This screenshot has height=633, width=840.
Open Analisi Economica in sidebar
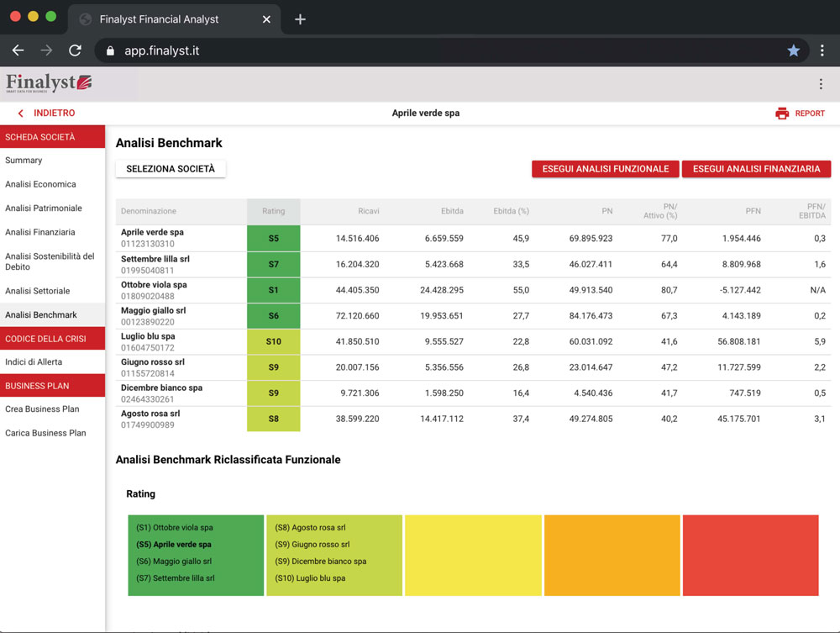[x=40, y=184]
